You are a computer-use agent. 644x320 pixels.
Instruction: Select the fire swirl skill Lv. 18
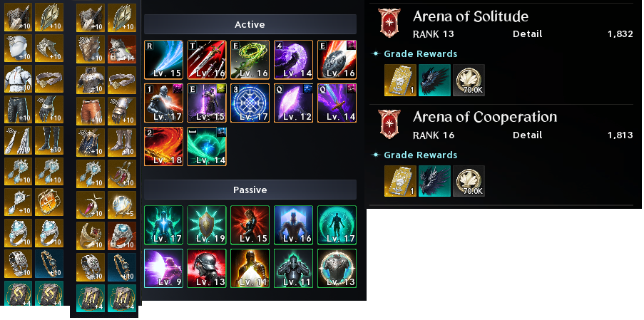tap(163, 147)
